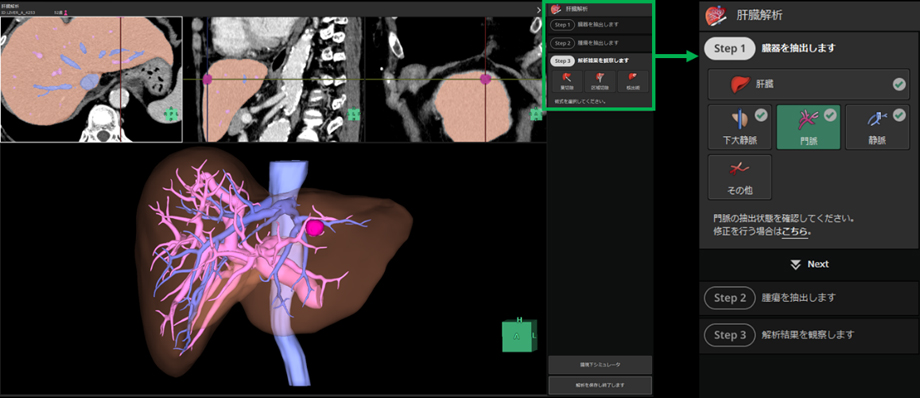Select the その他 vessel icon
Image resolution: width=920 pixels, height=398 pixels.
[x=740, y=177]
